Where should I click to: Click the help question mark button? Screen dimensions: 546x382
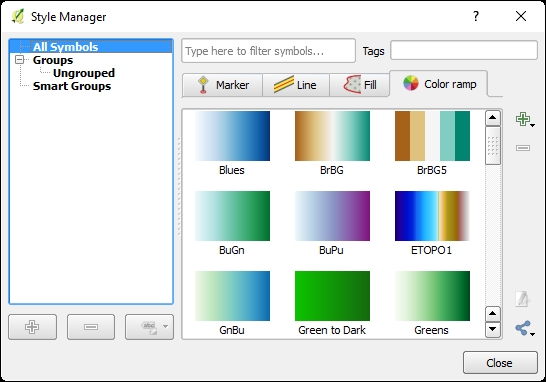pos(476,16)
